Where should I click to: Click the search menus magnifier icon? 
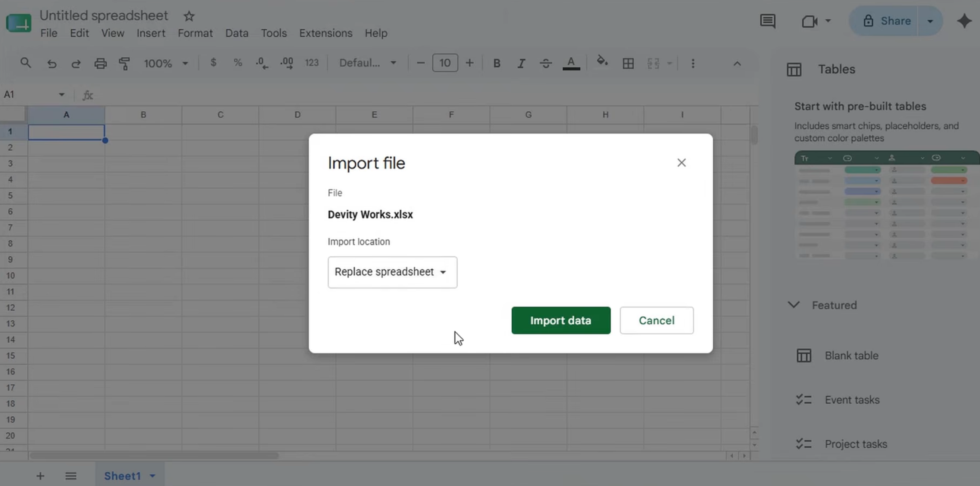point(25,63)
